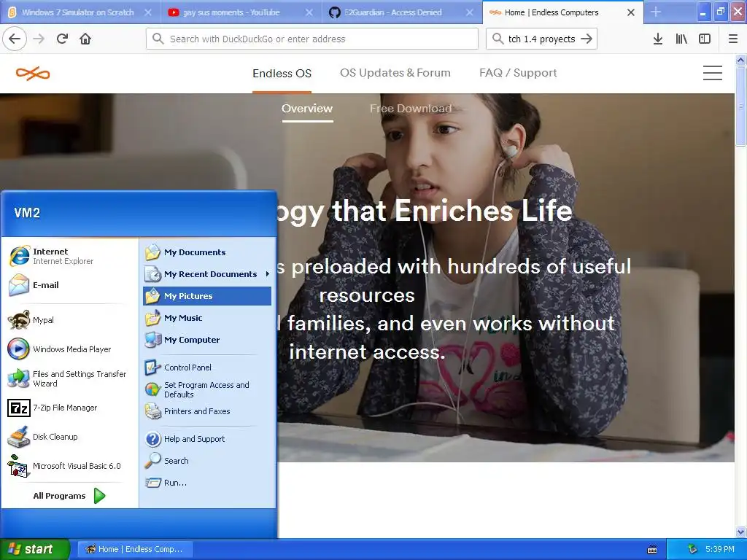Open Microsoft Visual Basic 6.0

point(69,466)
